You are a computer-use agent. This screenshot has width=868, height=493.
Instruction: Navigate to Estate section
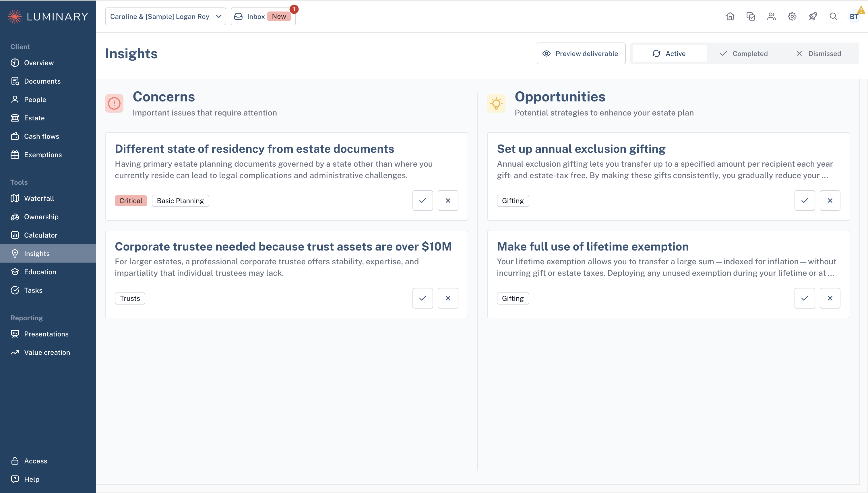pos(48,118)
